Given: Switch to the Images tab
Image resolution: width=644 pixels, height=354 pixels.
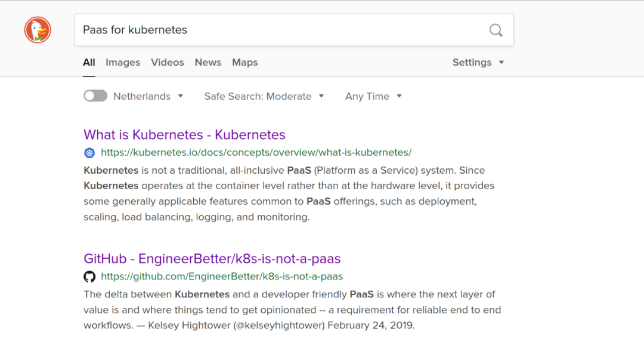Looking at the screenshot, I should click(123, 62).
